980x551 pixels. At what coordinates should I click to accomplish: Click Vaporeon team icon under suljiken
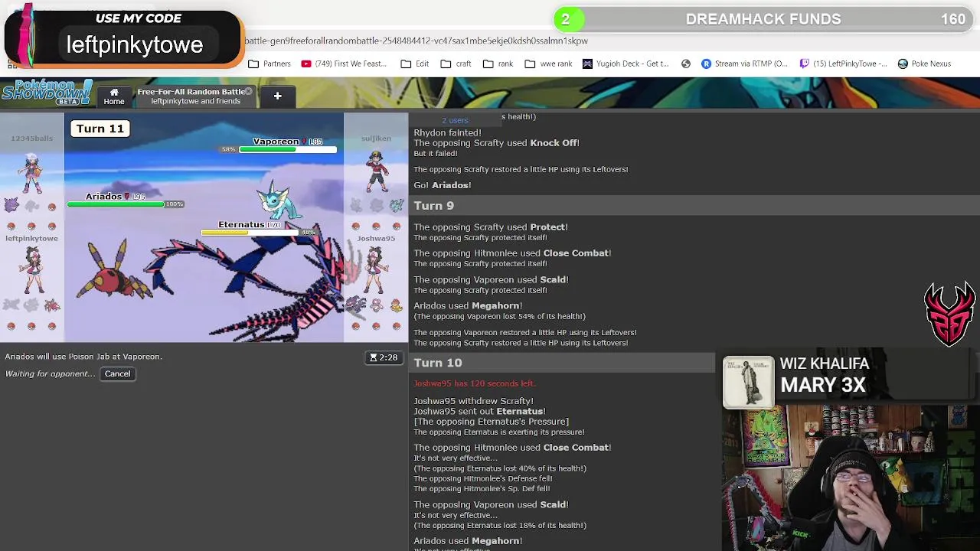coord(396,204)
